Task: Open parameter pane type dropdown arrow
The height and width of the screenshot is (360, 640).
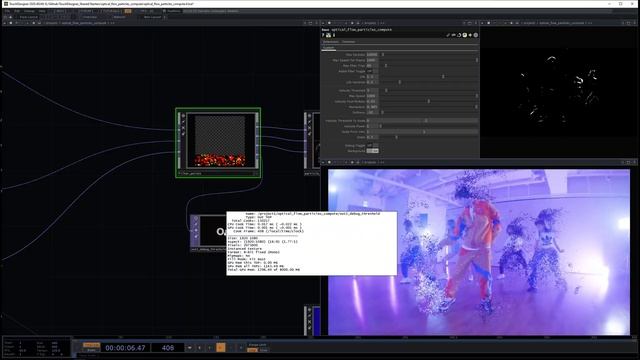Action: pos(324,23)
